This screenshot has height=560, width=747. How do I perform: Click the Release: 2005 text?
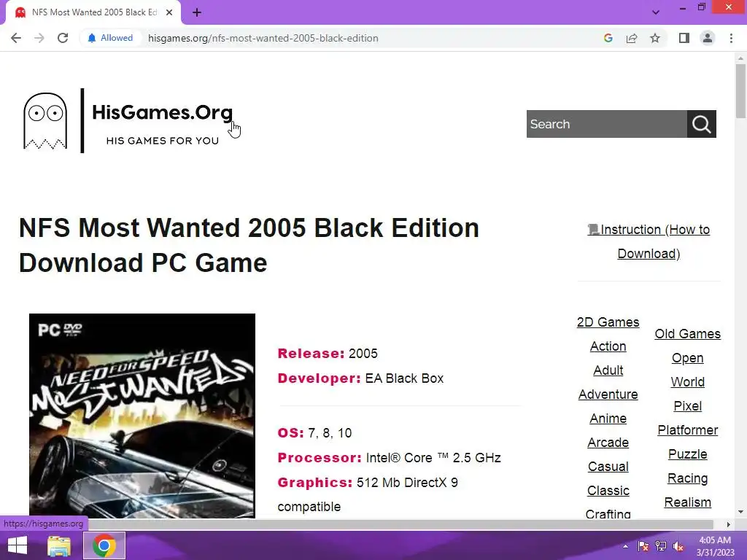pyautogui.click(x=328, y=354)
